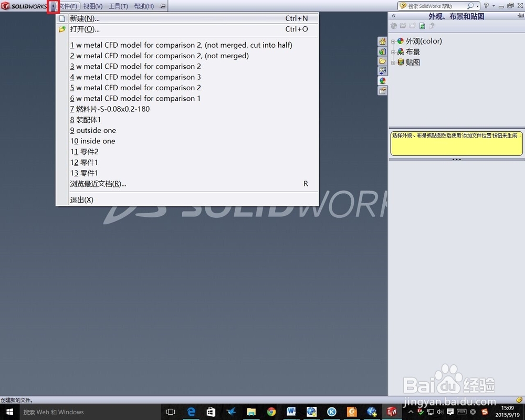
Task: Pin the menu bar with pushpin
Action: [162, 6]
